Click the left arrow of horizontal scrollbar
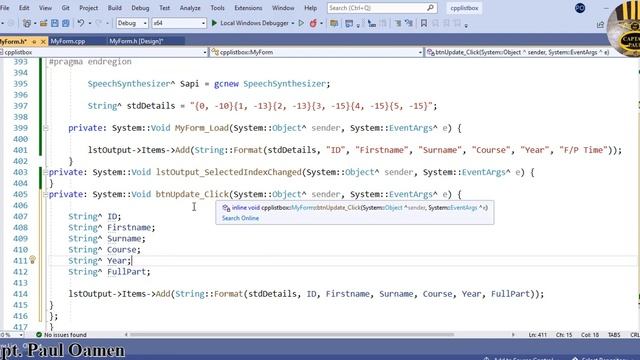The image size is (640, 360). (126, 335)
